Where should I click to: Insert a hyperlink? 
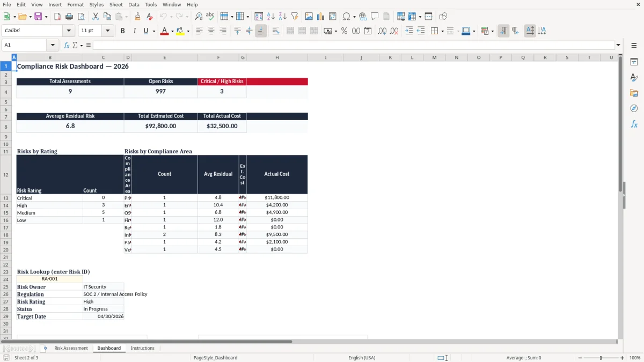(x=363, y=17)
